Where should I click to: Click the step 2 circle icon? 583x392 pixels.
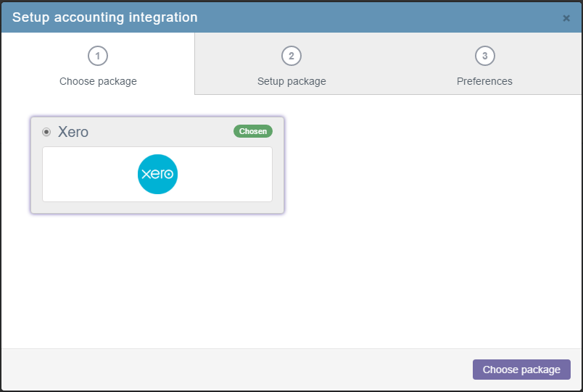point(291,56)
